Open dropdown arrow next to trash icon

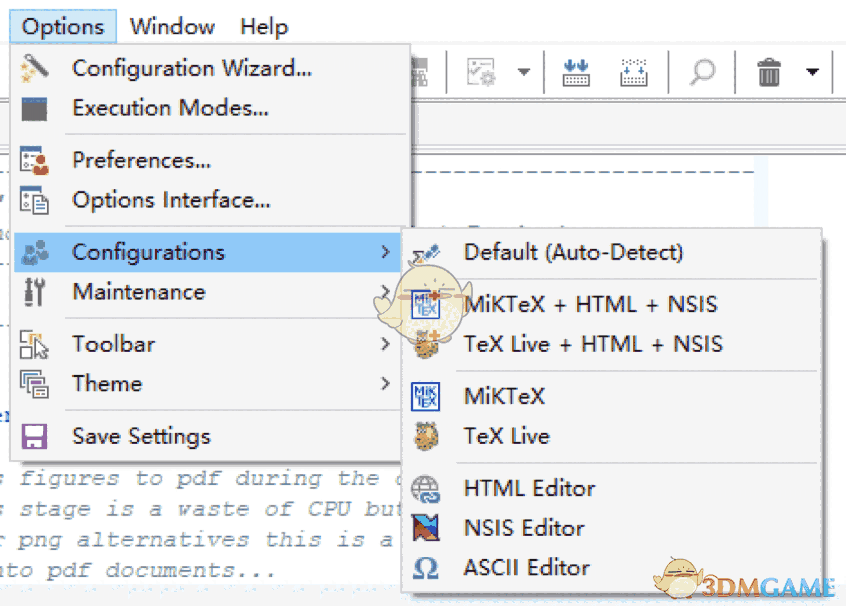[812, 72]
